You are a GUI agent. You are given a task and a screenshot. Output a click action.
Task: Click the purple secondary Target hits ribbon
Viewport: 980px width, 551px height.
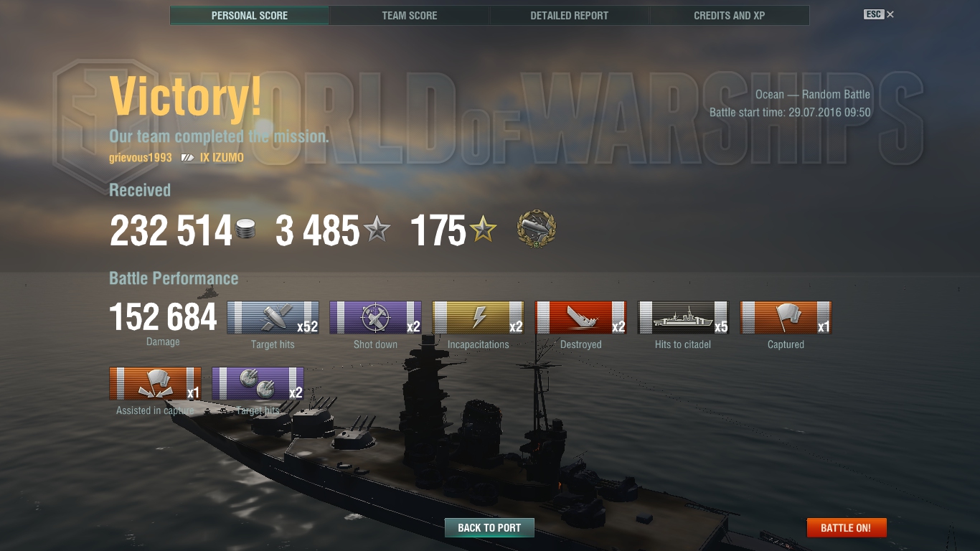click(258, 384)
